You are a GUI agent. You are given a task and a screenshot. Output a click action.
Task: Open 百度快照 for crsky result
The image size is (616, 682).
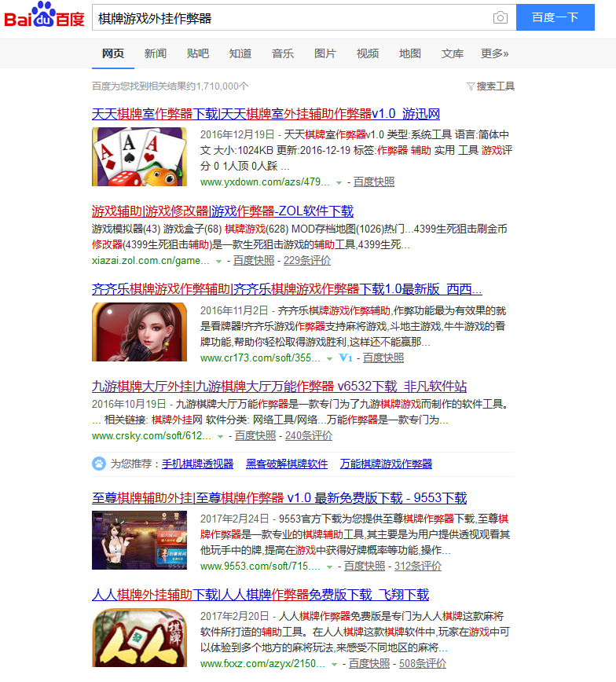[255, 436]
